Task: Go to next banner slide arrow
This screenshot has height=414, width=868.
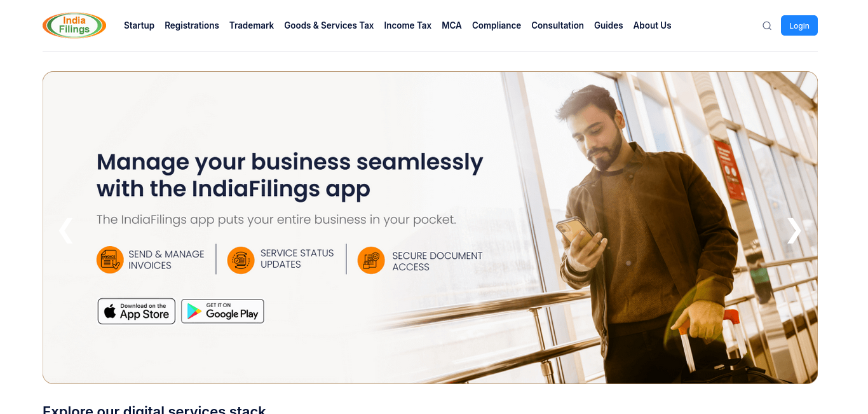Action: [794, 231]
